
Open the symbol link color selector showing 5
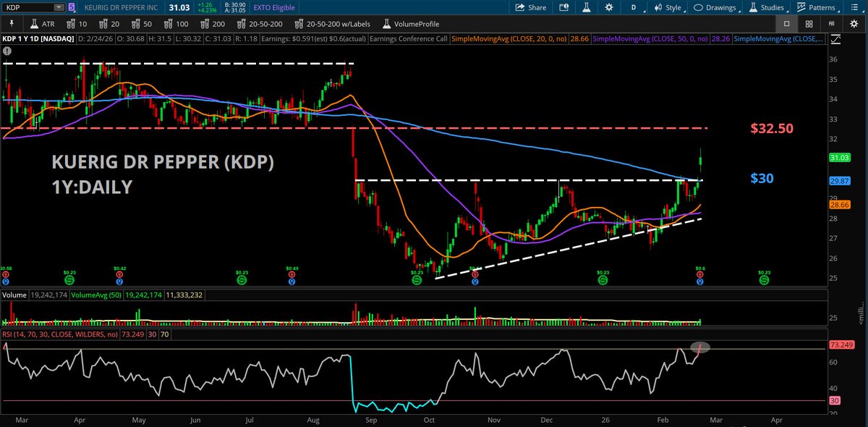(x=73, y=7)
